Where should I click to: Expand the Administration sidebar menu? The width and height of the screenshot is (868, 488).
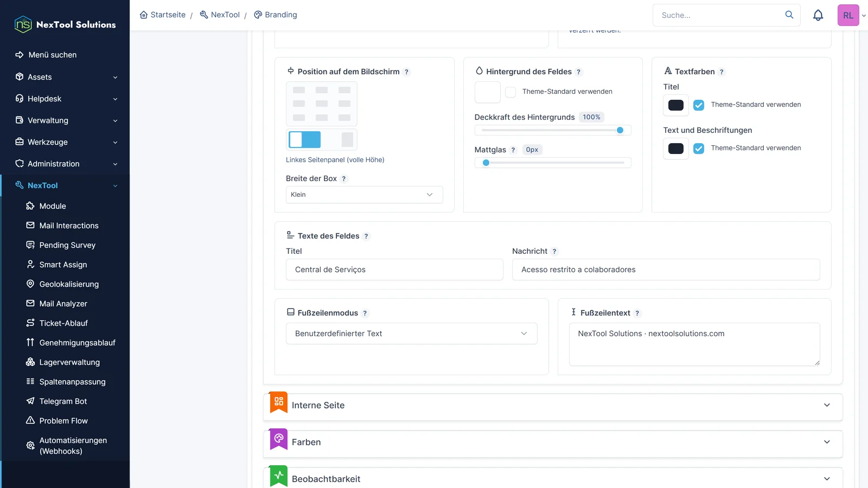(x=65, y=164)
